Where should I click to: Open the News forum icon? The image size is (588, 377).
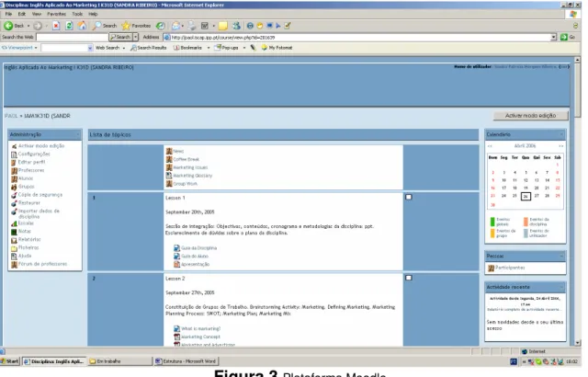(x=169, y=151)
